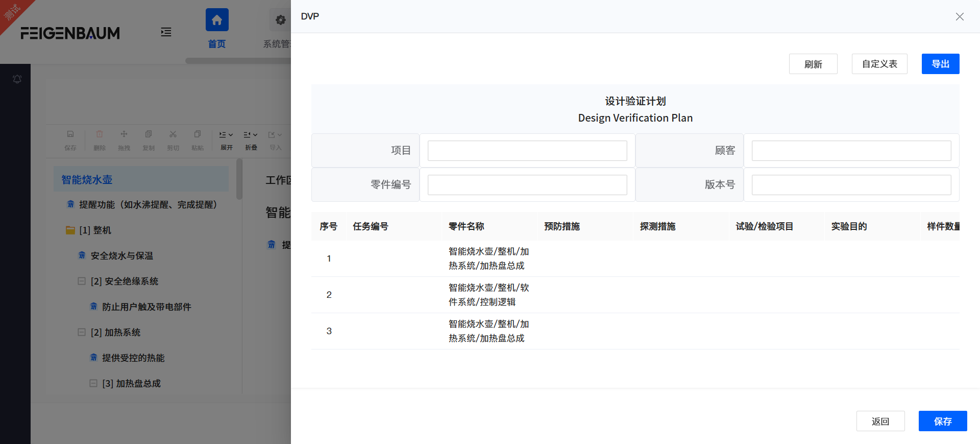Screen dimensions: 980x444
Task: Click the function icon beside 安全烧水与保温
Action: click(x=82, y=255)
